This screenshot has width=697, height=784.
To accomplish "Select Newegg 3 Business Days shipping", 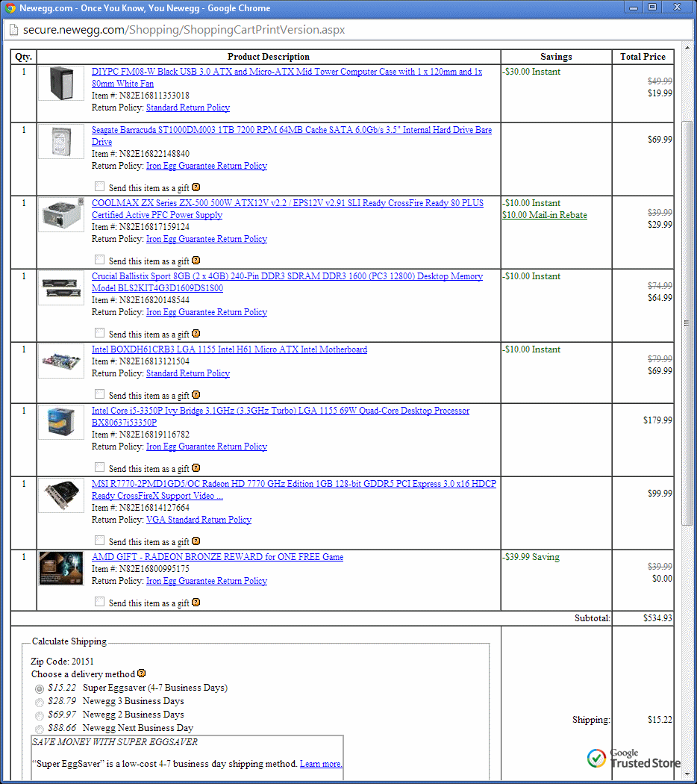I will [40, 702].
